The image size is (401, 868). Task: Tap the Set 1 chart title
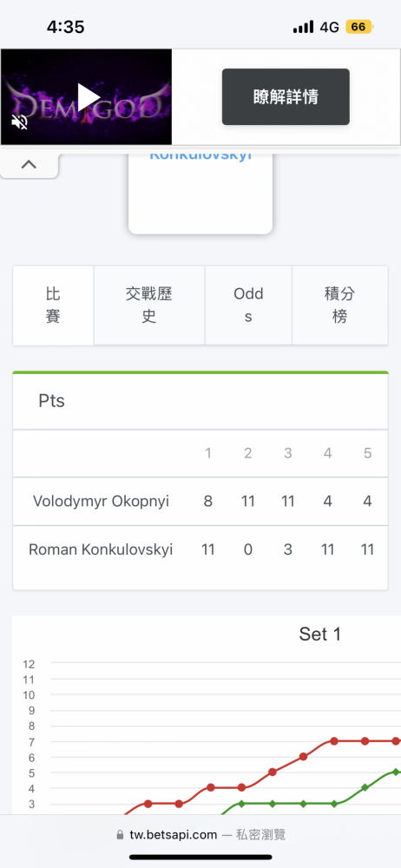point(319,634)
